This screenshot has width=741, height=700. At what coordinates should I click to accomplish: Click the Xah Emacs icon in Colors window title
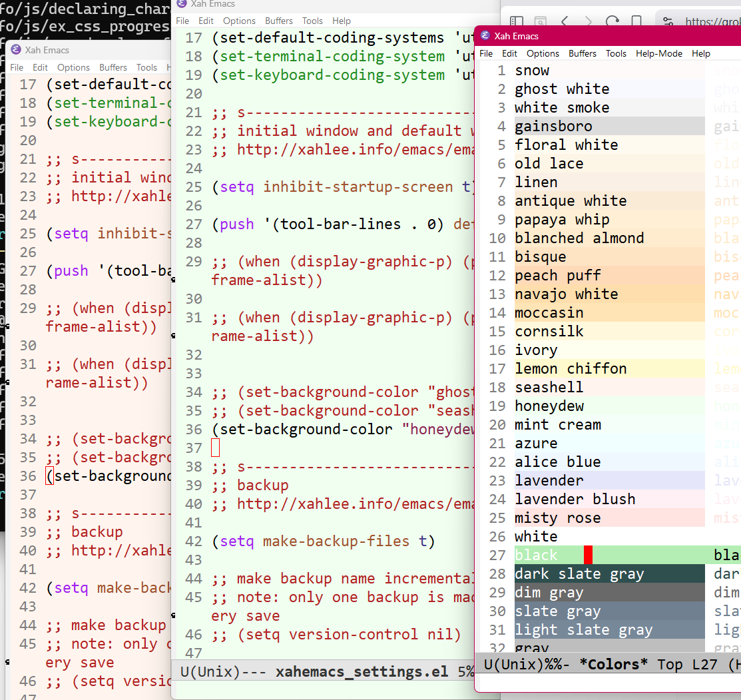pos(485,36)
